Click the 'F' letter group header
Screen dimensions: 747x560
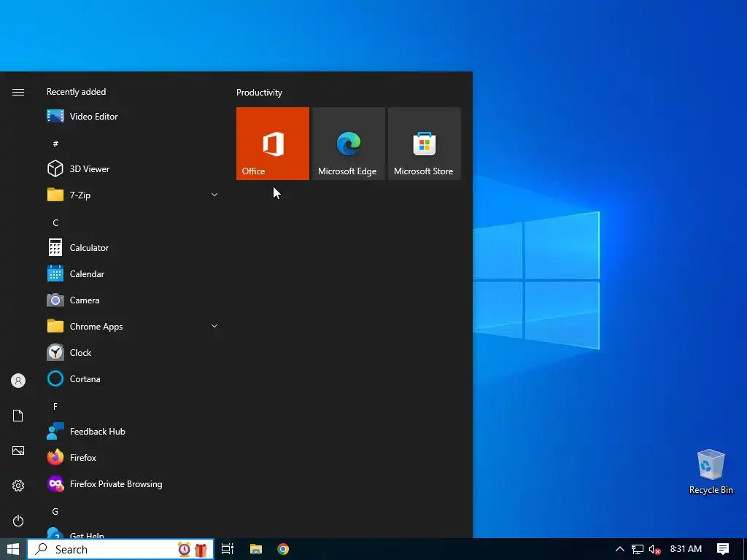[x=55, y=406]
